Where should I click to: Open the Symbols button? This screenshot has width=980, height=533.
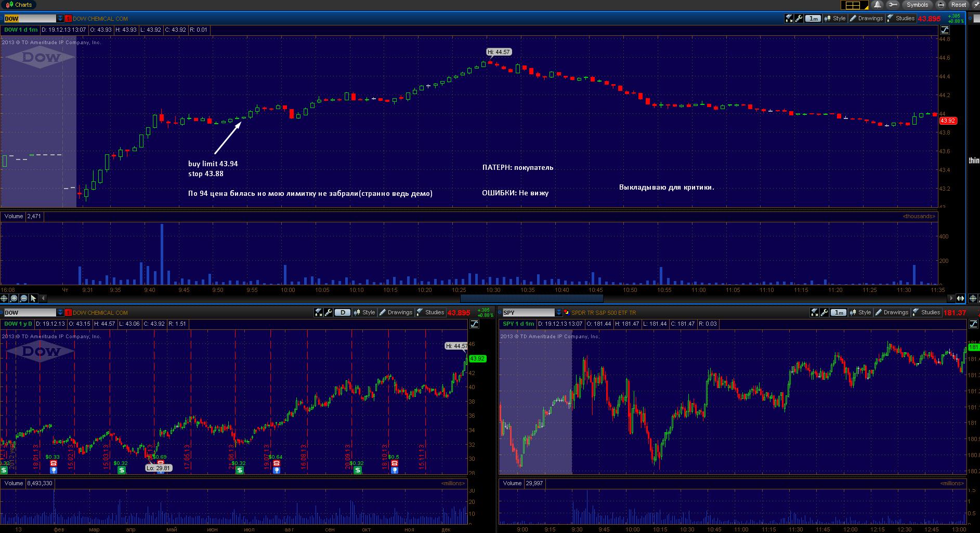pyautogui.click(x=917, y=5)
